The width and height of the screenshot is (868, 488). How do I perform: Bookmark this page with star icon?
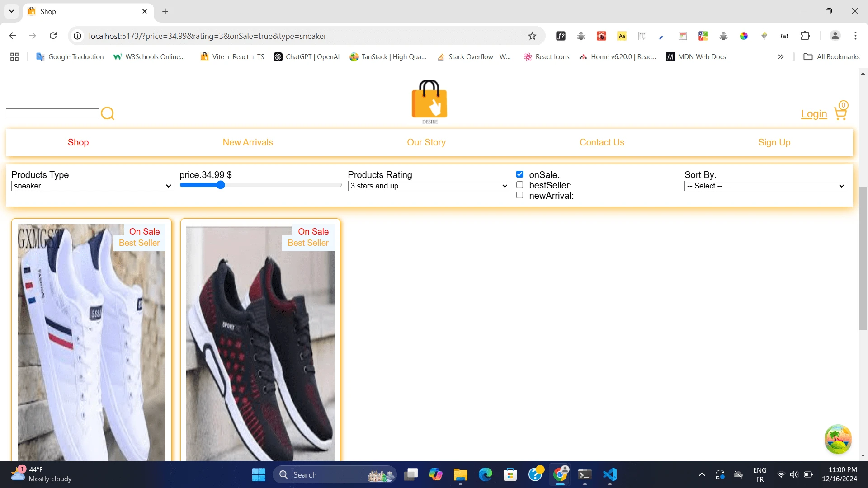point(532,36)
